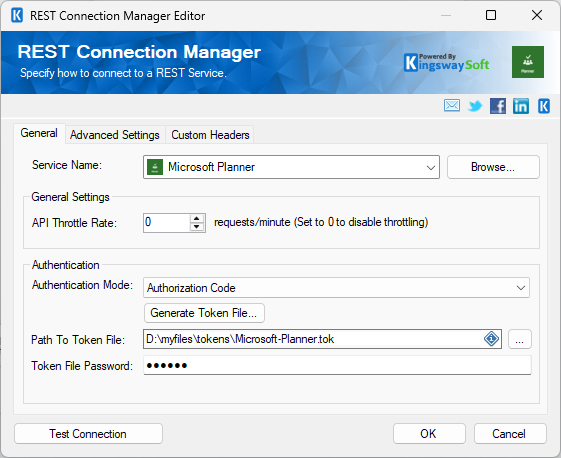Click the ellipsis button for token file path

(519, 339)
